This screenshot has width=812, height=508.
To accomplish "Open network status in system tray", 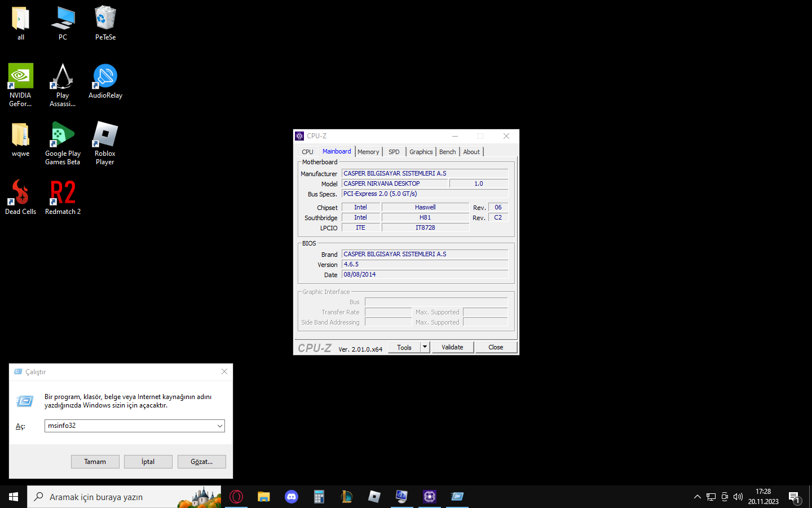I will [x=711, y=497].
